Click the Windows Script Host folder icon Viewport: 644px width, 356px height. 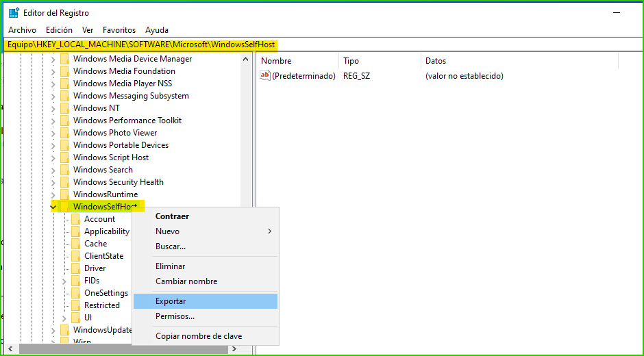(65, 157)
